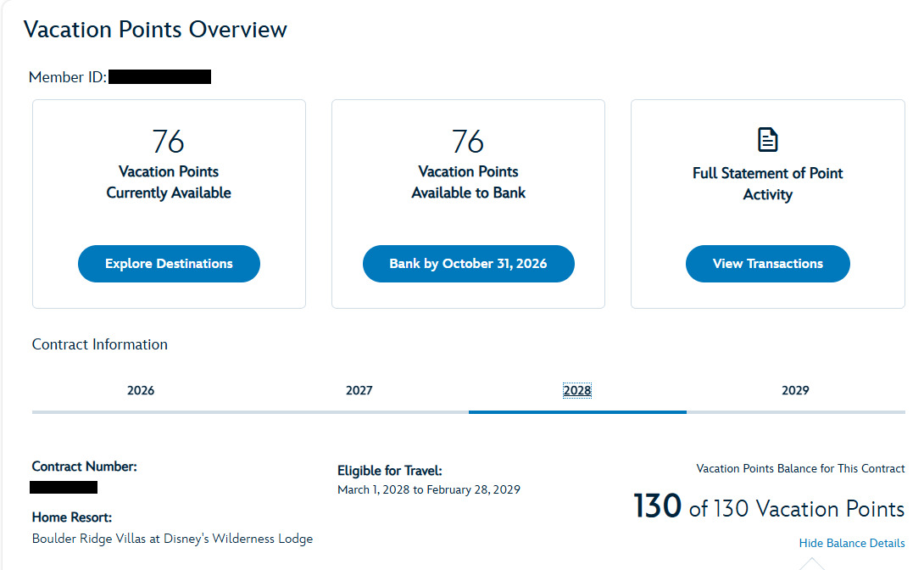Open the 2029 contract tab
This screenshot has height=570, width=924.
coord(795,390)
